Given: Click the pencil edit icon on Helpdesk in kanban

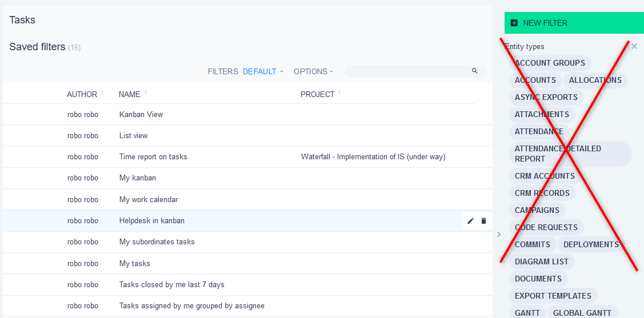Looking at the screenshot, I should pos(470,221).
